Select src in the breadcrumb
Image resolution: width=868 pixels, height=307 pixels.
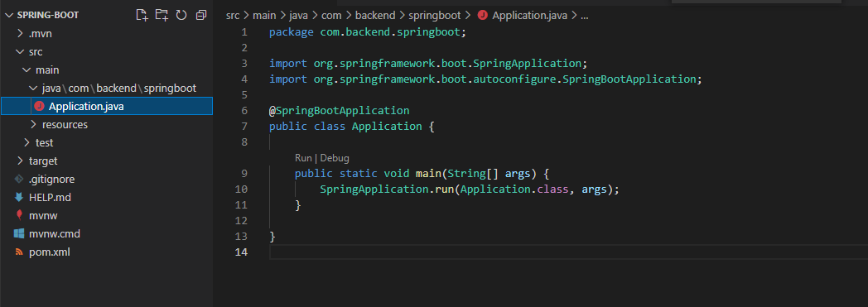(233, 16)
